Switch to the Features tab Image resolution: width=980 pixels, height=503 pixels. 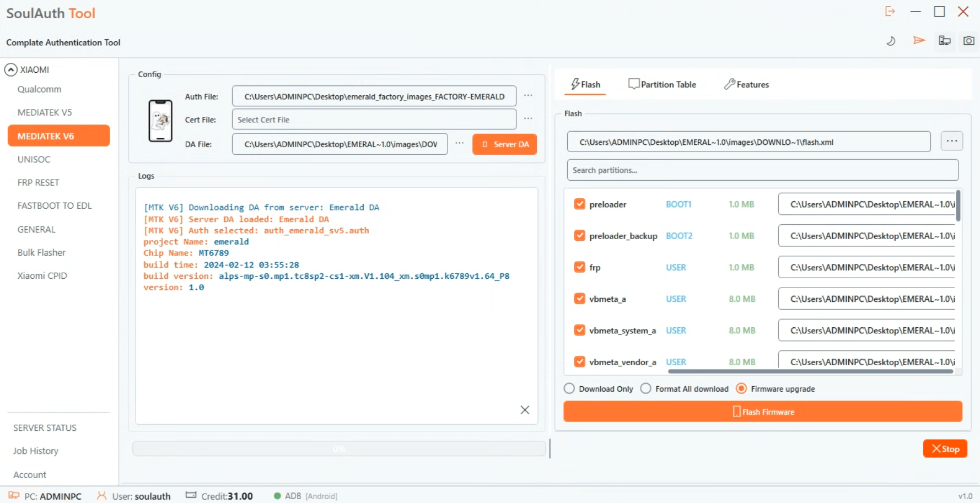pos(746,84)
